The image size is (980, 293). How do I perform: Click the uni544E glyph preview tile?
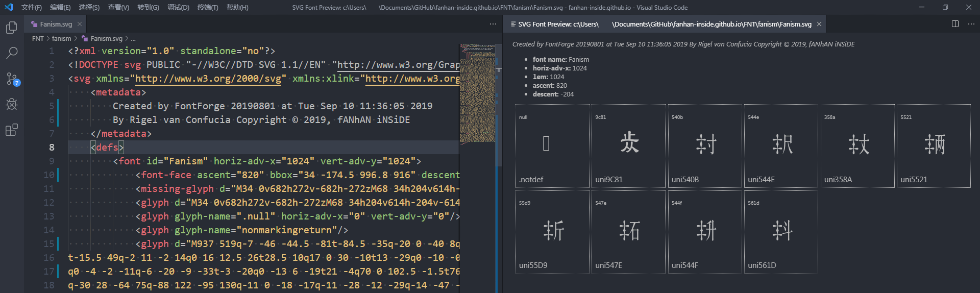tap(781, 146)
